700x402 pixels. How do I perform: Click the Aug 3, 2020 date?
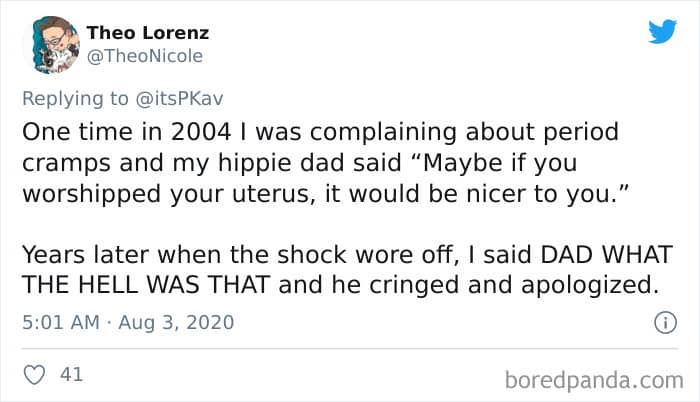pos(178,323)
